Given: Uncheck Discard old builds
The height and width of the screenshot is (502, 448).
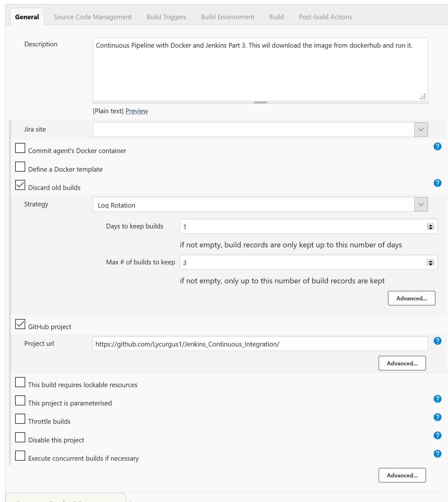Looking at the screenshot, I should point(20,185).
